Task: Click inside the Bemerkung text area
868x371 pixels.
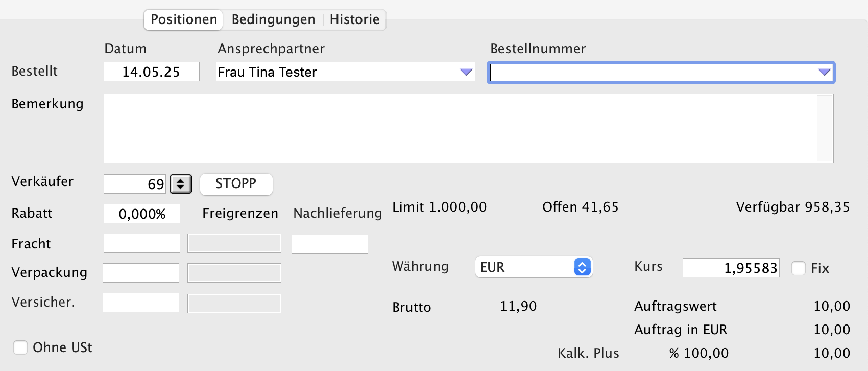Action: click(460, 128)
